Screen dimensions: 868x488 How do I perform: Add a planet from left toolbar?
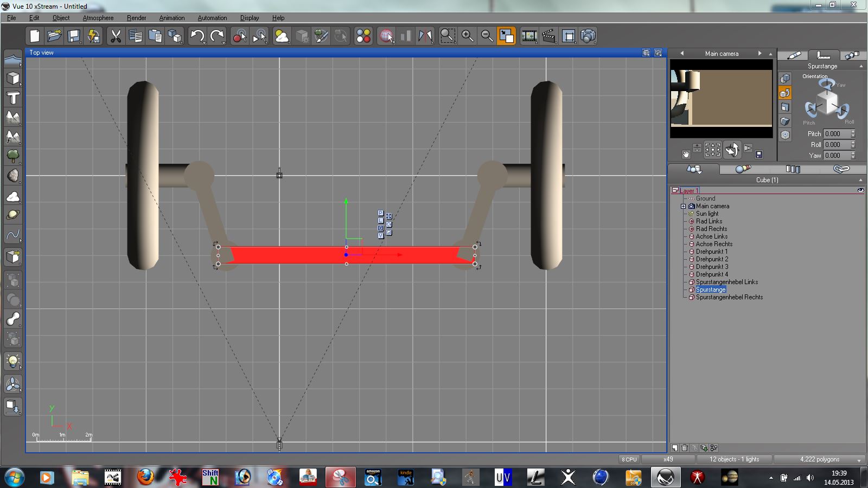(x=13, y=215)
